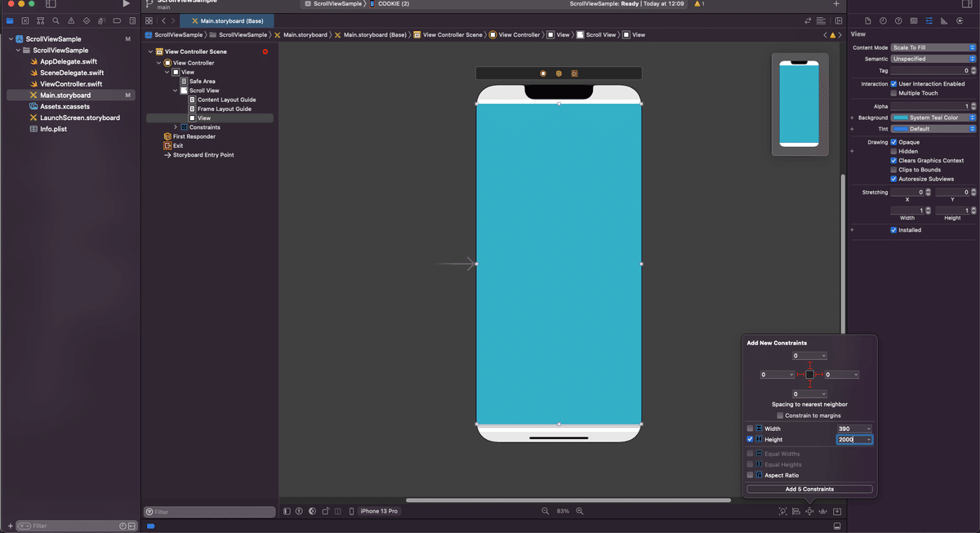
Task: Click the yellow warning icon in jump bar
Action: tap(833, 35)
